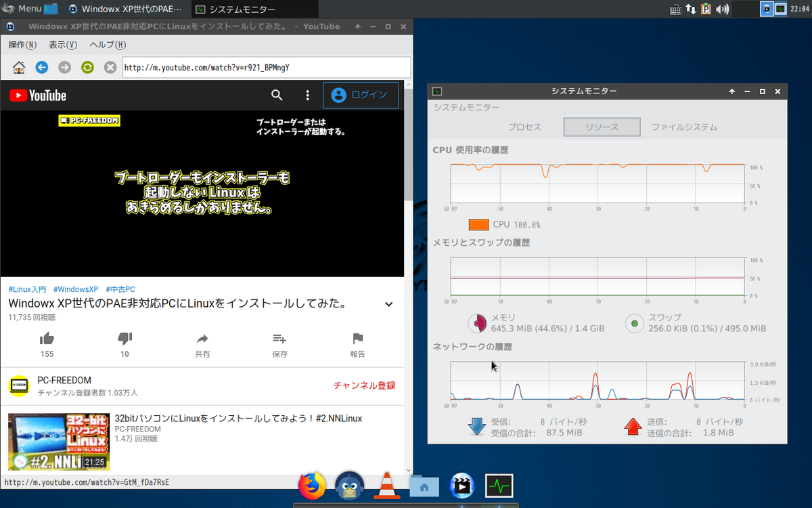Screen dimensions: 812x508
Task: Click the network arrows tray icon
Action: [691, 9]
